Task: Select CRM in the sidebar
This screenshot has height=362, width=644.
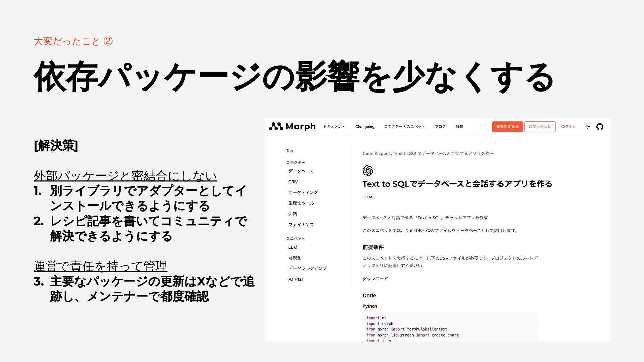Action: click(x=293, y=182)
